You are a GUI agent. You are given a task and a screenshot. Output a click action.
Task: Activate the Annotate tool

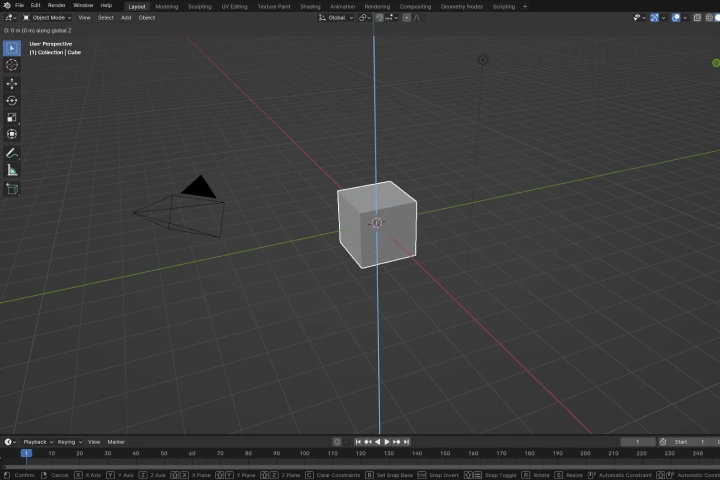pyautogui.click(x=12, y=153)
